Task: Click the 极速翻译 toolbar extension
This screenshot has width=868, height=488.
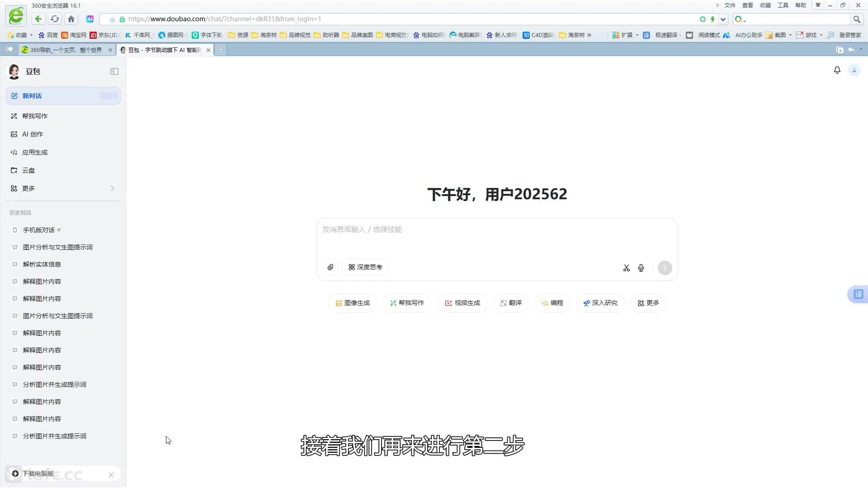Action: tap(662, 35)
